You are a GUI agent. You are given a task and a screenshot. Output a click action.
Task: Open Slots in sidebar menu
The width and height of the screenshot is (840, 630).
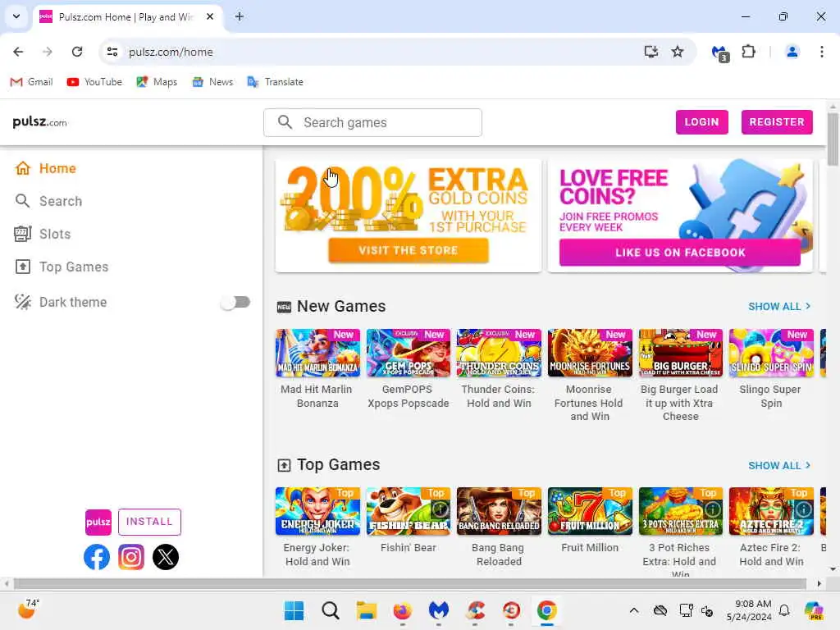coord(55,234)
